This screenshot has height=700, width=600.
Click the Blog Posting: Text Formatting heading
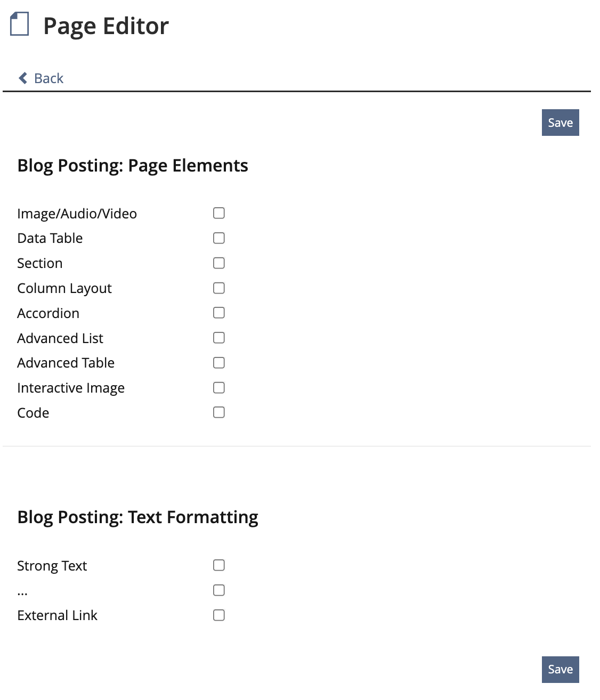click(x=137, y=517)
